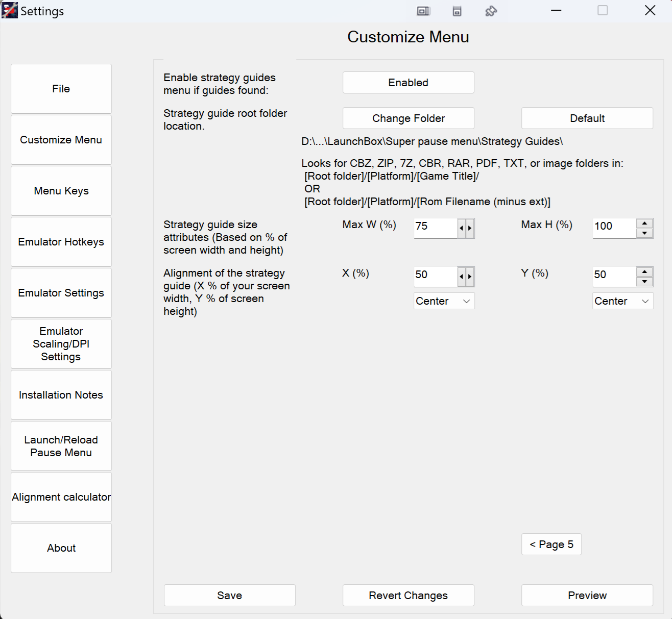Screen dimensions: 672x619
Task: Click the Preview button
Action: 587,596
